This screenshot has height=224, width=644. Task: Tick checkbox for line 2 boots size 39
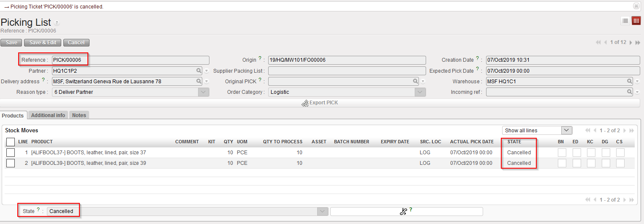pos(11,163)
